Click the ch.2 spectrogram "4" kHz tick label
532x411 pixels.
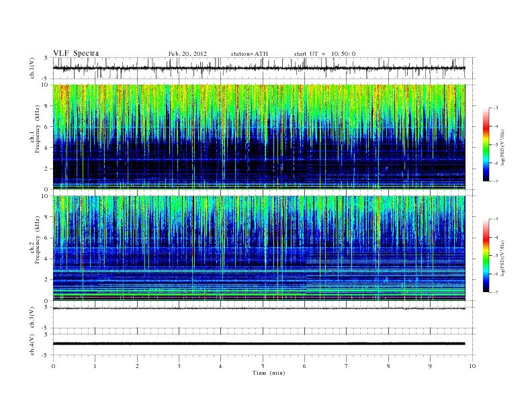[x=46, y=259]
